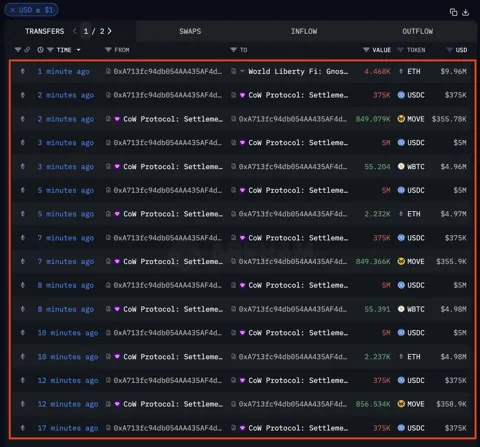
Task: Click MOVE token icon in the $355.78K row
Action: (x=401, y=119)
